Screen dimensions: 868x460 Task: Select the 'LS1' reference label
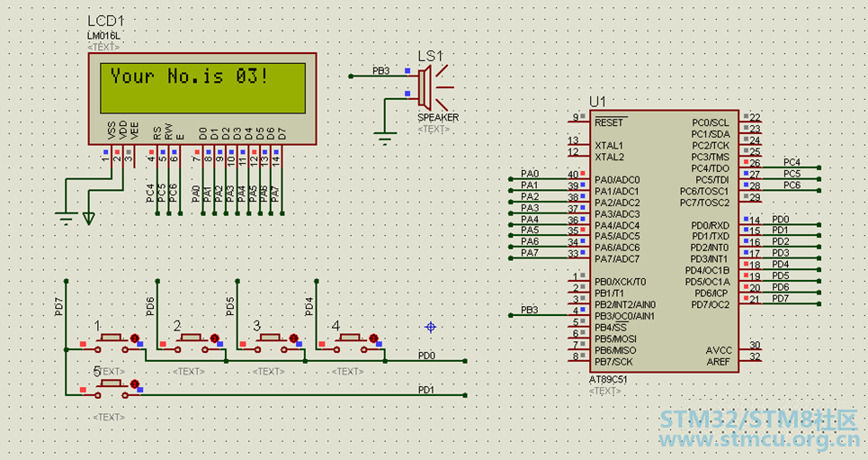(430, 56)
